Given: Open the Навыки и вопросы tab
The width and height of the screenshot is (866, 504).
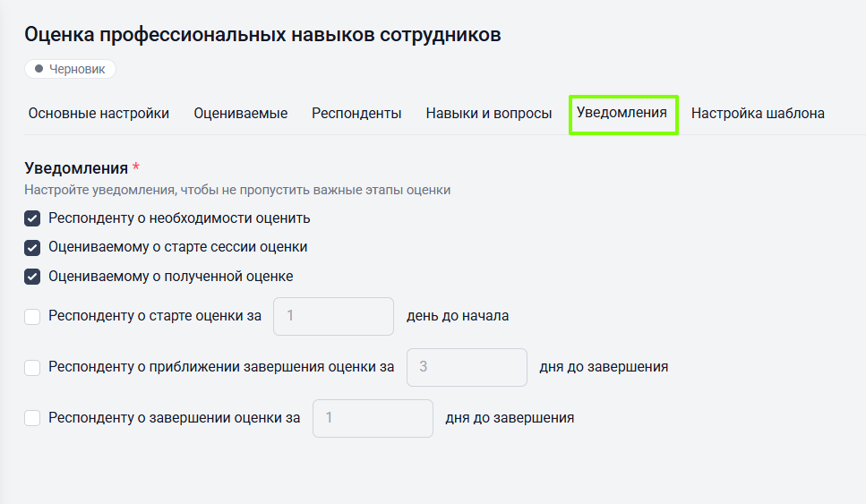Looking at the screenshot, I should click(489, 114).
